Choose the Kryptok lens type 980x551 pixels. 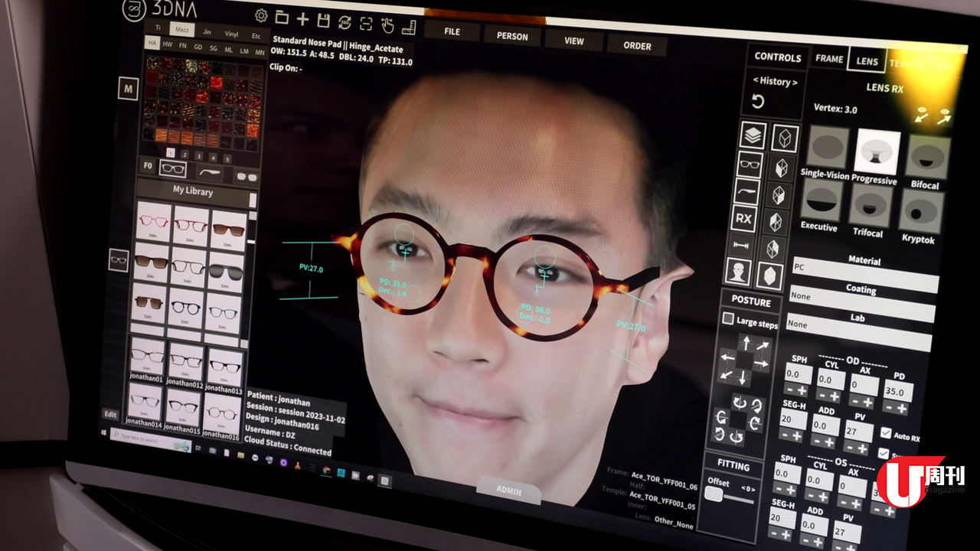point(920,211)
